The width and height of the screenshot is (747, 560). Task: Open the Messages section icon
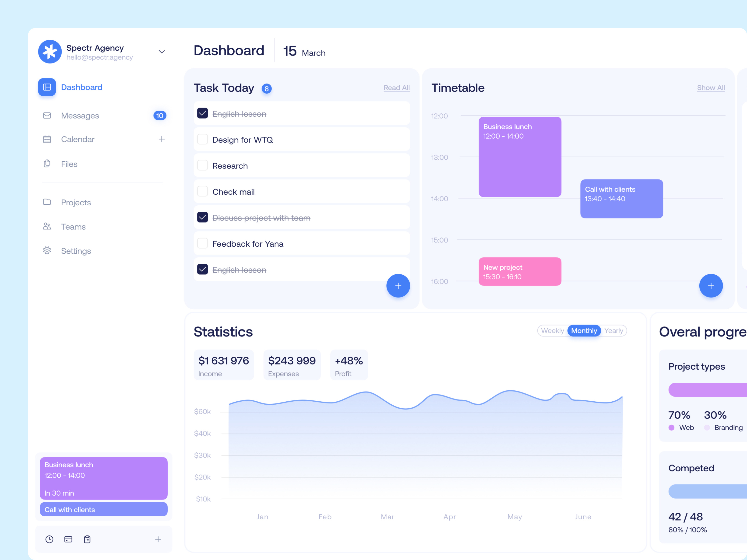point(47,115)
